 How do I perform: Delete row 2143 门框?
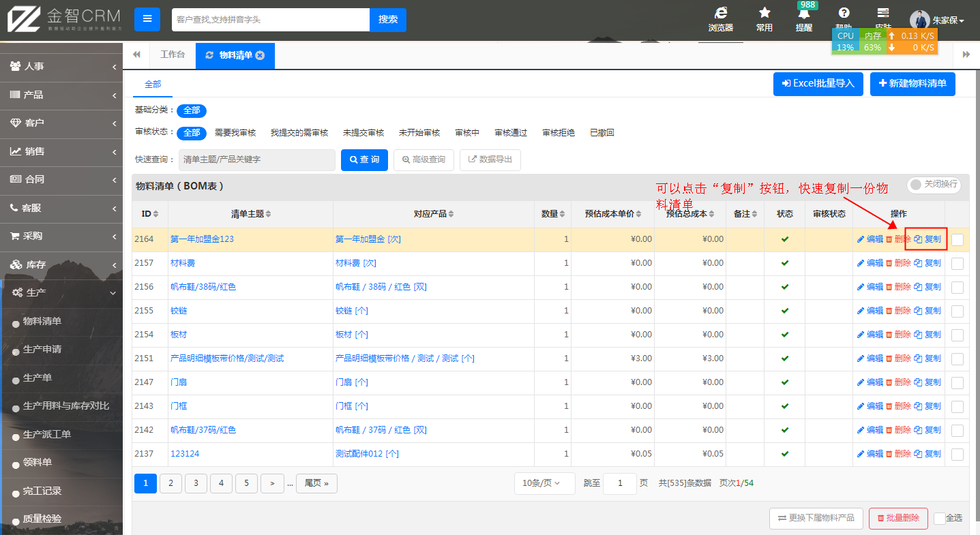(x=898, y=406)
